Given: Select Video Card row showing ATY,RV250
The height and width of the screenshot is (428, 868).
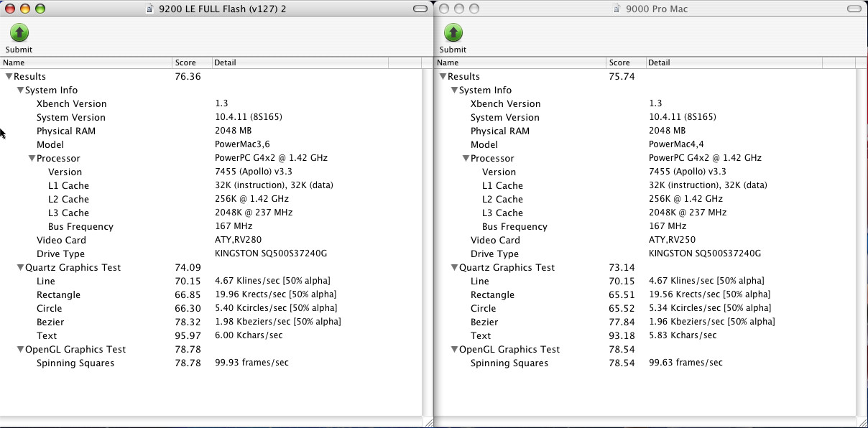Looking at the screenshot, I should coord(645,240).
